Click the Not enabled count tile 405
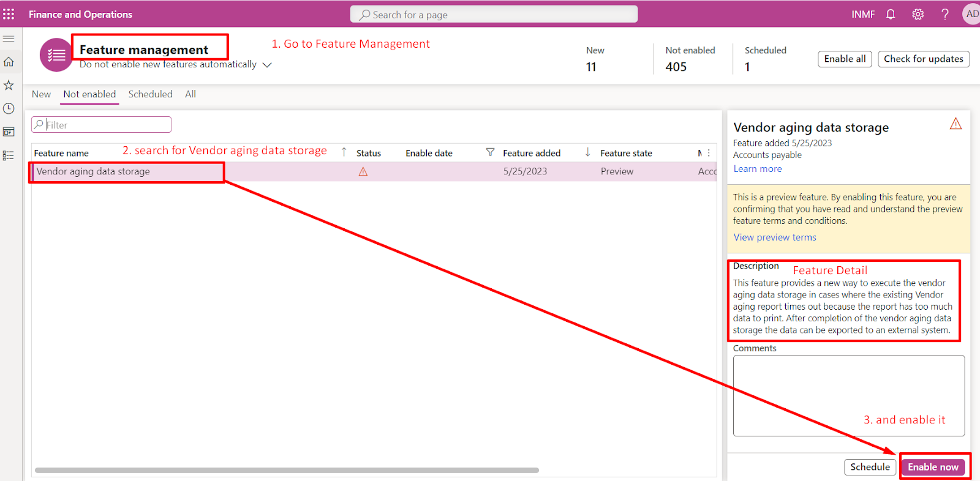 (x=690, y=59)
